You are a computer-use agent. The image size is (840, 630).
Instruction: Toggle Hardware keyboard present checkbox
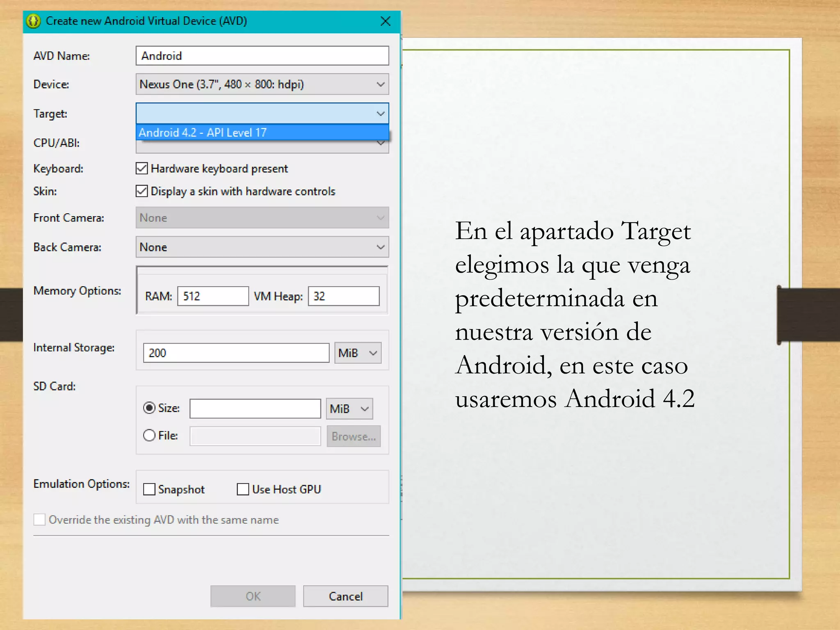coord(142,169)
